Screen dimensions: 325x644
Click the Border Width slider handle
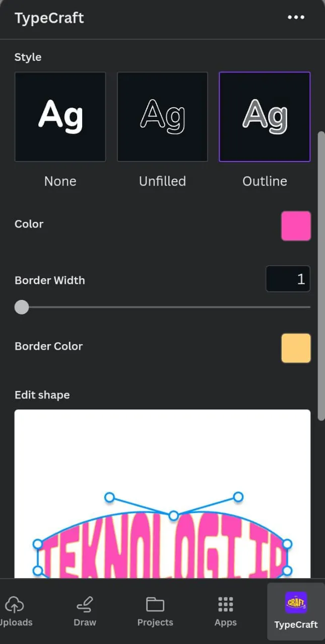[x=22, y=307]
